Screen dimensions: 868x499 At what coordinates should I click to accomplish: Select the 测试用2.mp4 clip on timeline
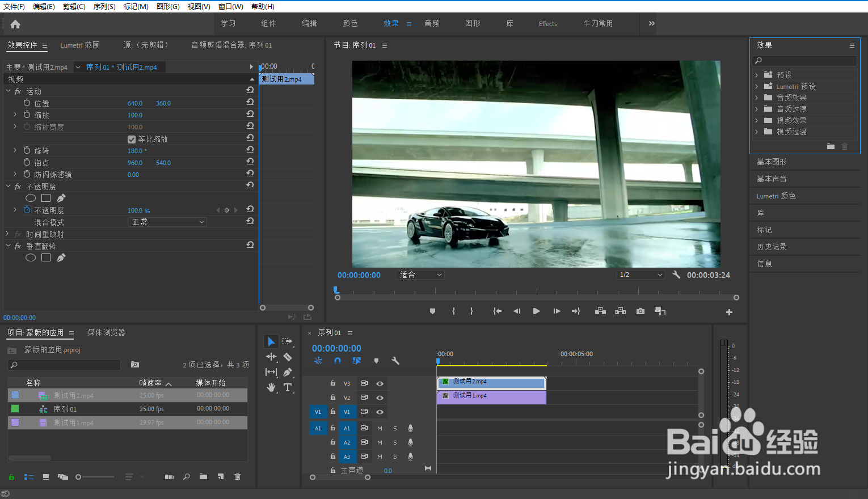coord(491,382)
